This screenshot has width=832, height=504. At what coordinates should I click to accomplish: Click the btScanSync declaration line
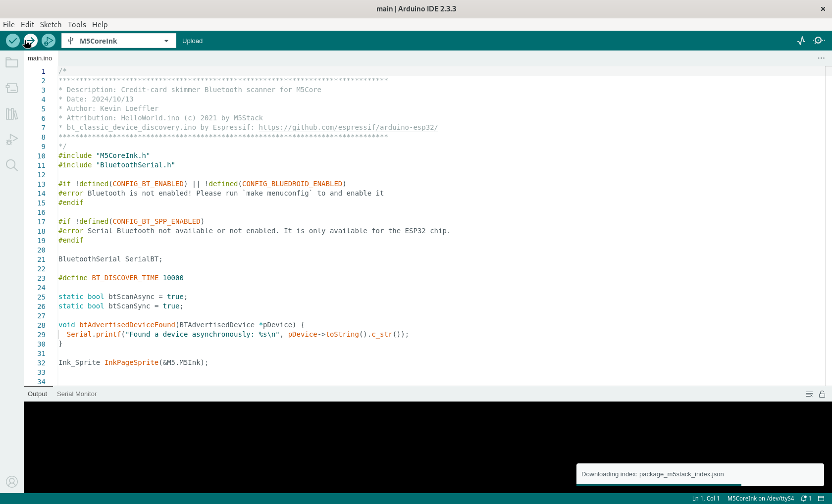[x=121, y=306]
